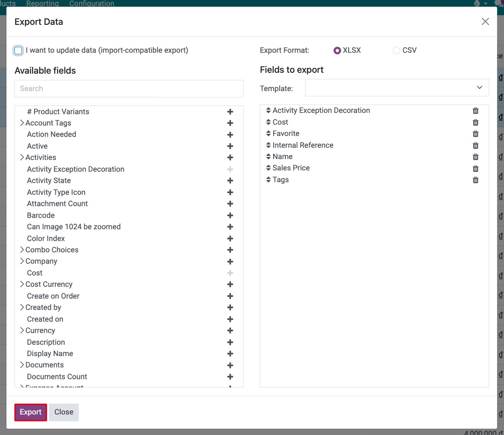Remove 'Favorite' from export with trash icon
This screenshot has width=504, height=435.
(x=475, y=134)
